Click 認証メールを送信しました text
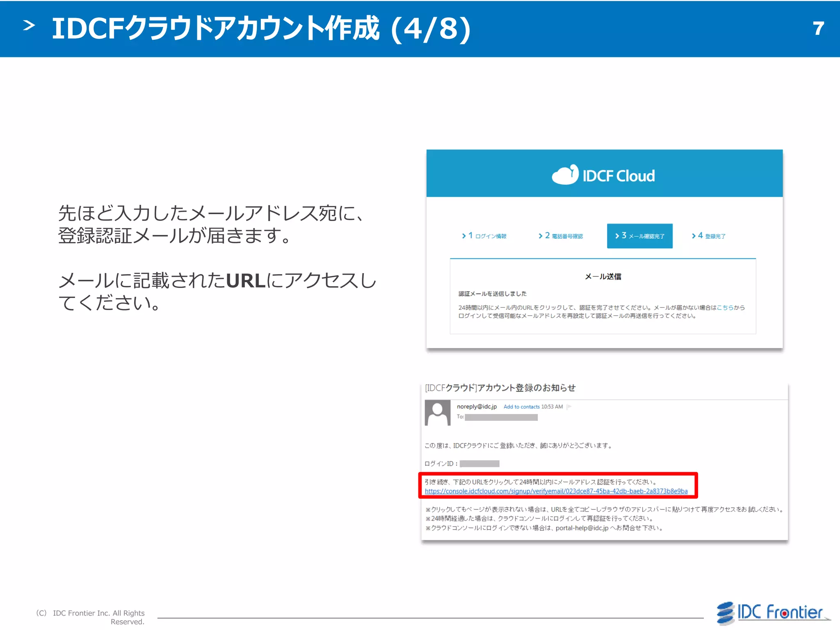 click(x=492, y=294)
